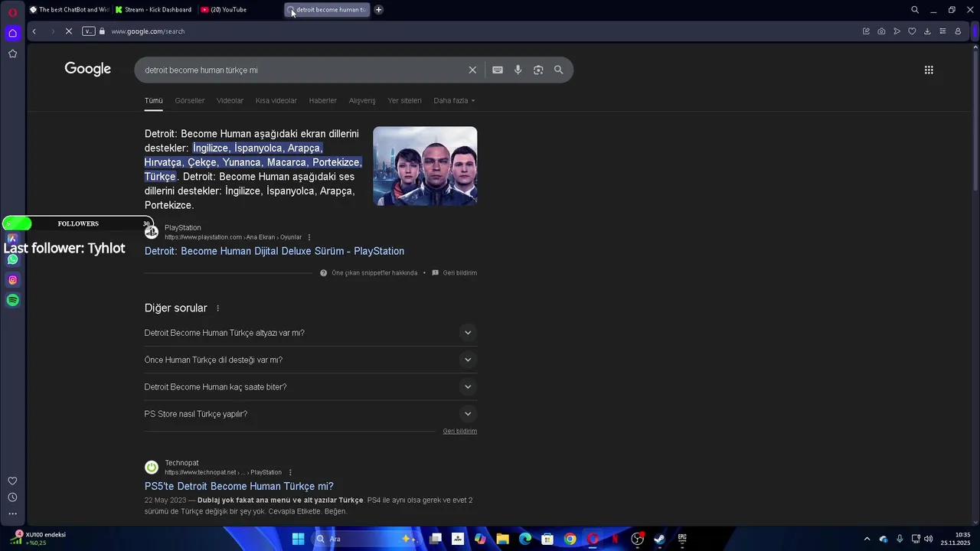Open WhatsApp in the Opera sidebar
The height and width of the screenshot is (551, 980).
pyautogui.click(x=12, y=259)
